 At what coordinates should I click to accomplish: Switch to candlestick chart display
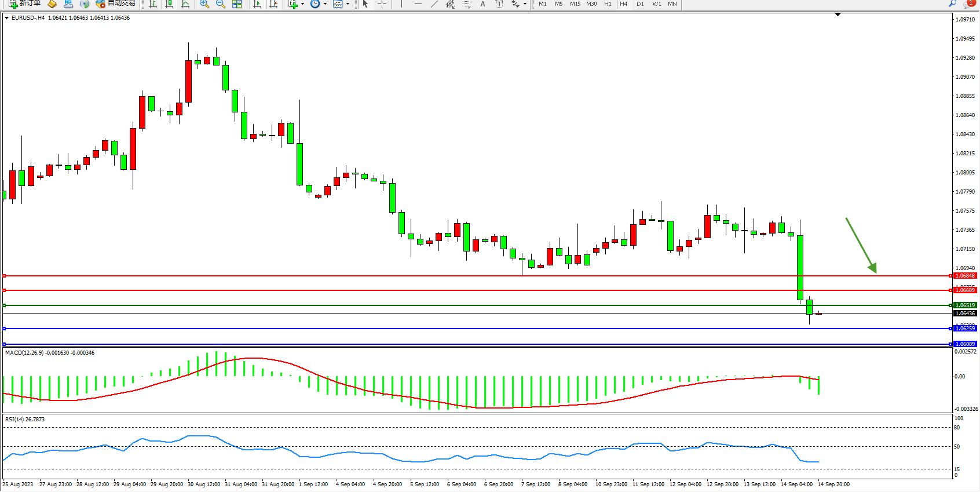[169, 4]
